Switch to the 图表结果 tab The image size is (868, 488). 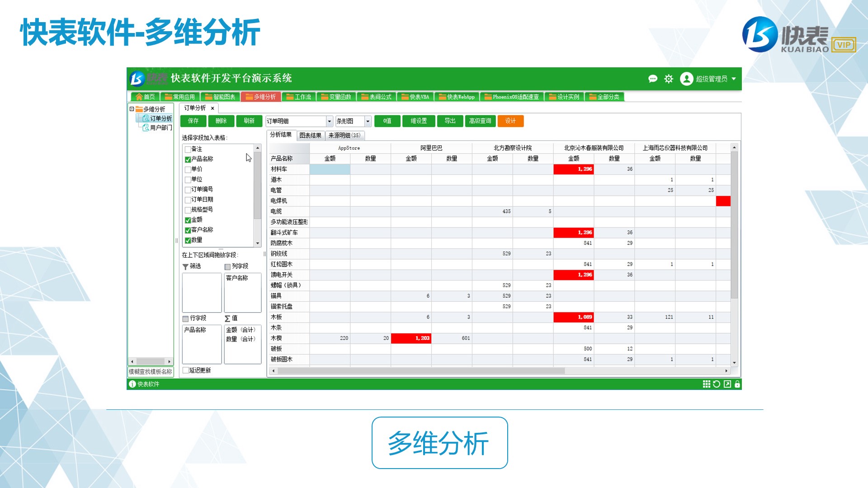coord(311,136)
